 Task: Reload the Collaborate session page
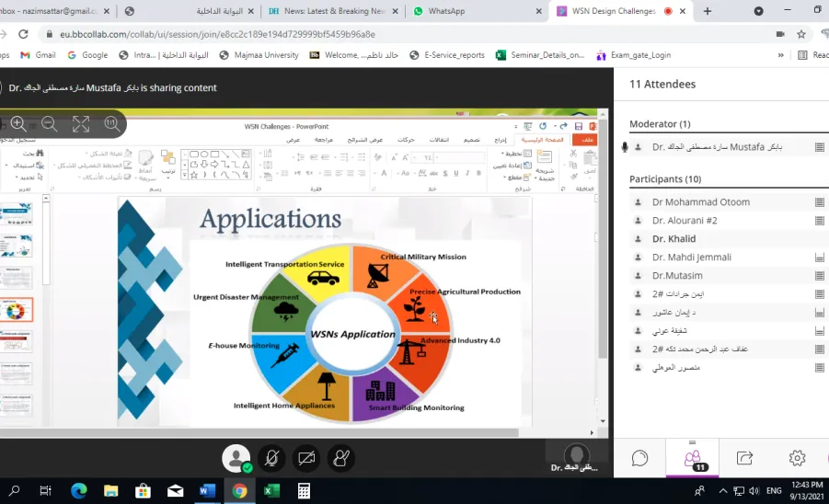coord(23,34)
